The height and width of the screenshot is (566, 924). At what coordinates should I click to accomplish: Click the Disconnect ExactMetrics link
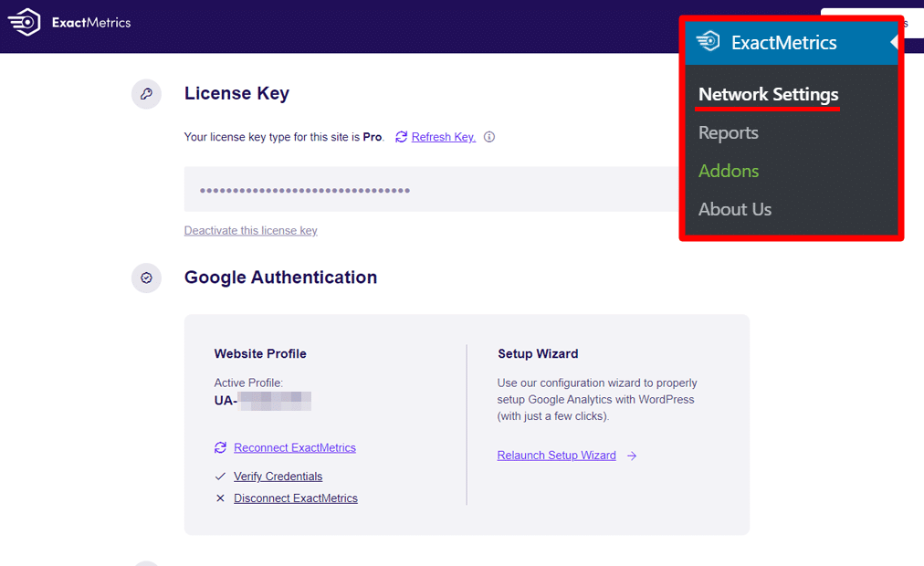pos(296,498)
